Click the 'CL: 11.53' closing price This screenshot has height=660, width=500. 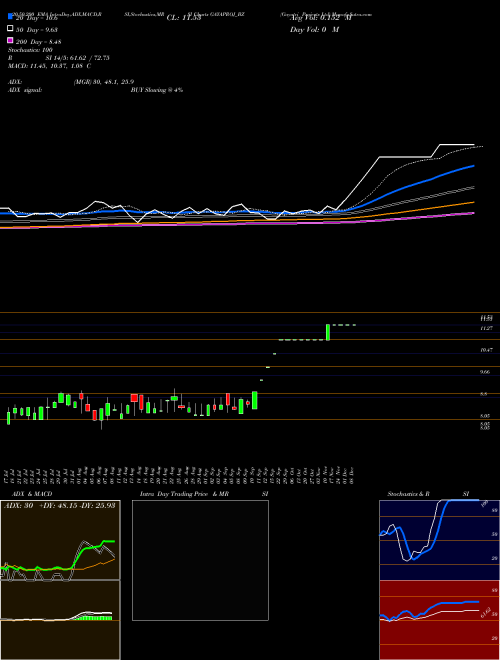(x=186, y=18)
